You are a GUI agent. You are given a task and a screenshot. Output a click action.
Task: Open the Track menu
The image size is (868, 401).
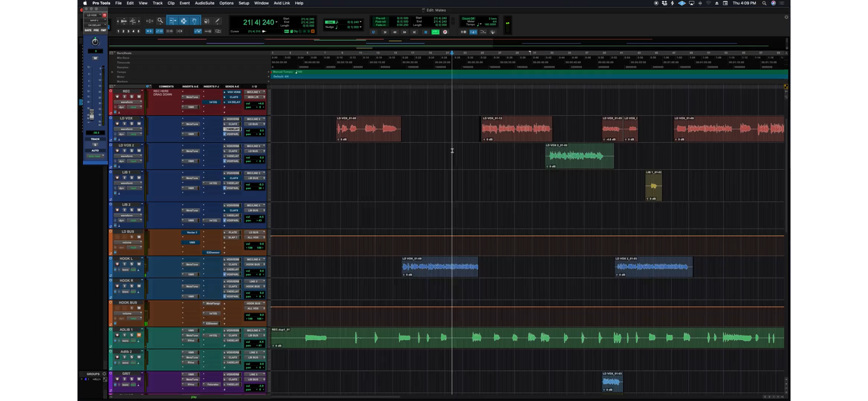coord(157,3)
